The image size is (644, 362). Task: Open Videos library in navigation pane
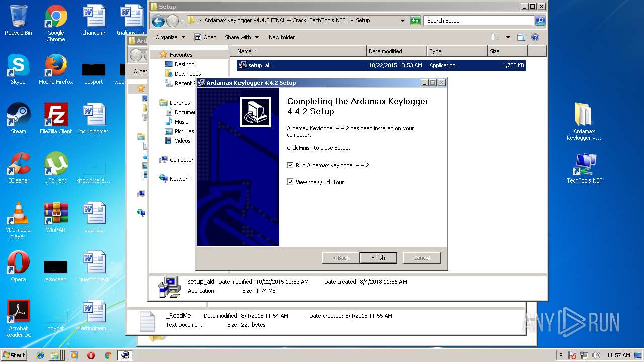pos(178,141)
